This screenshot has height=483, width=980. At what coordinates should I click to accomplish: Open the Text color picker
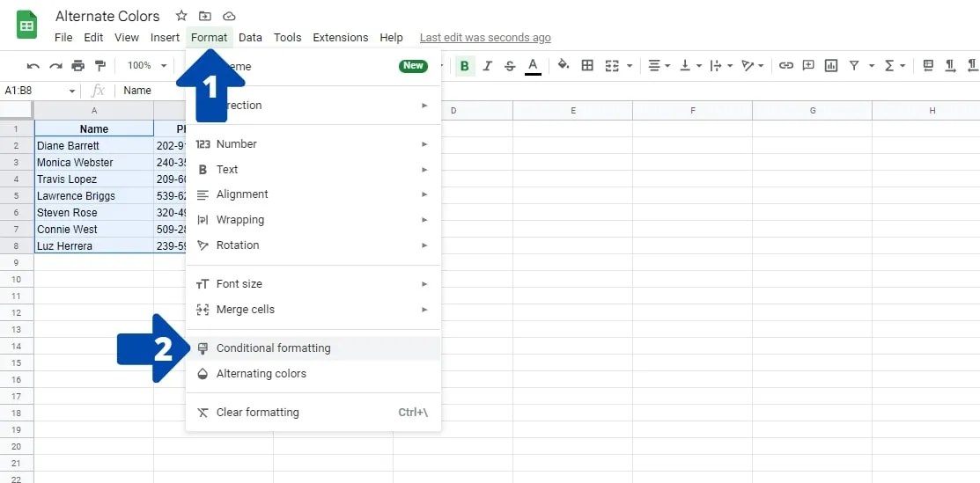533,66
